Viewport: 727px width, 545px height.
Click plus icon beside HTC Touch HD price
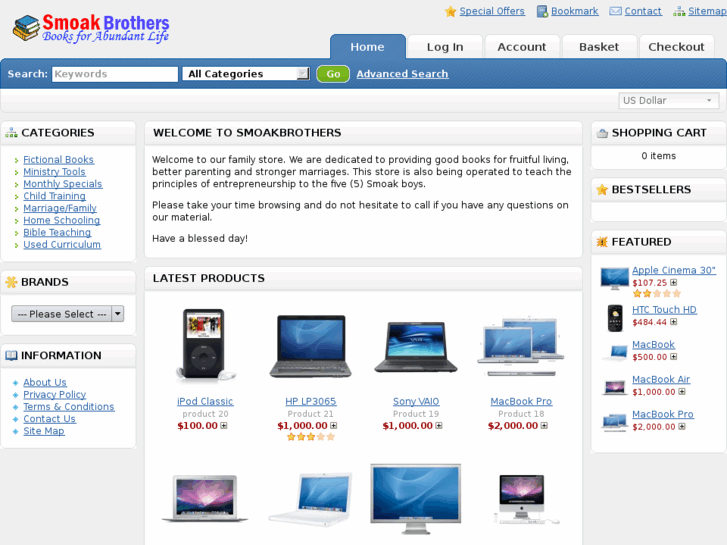673,322
